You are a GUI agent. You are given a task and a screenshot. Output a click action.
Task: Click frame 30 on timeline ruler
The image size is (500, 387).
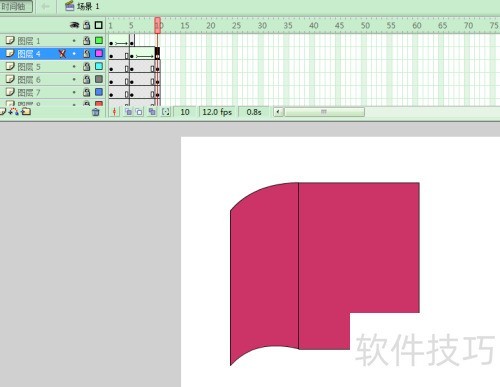click(262, 26)
